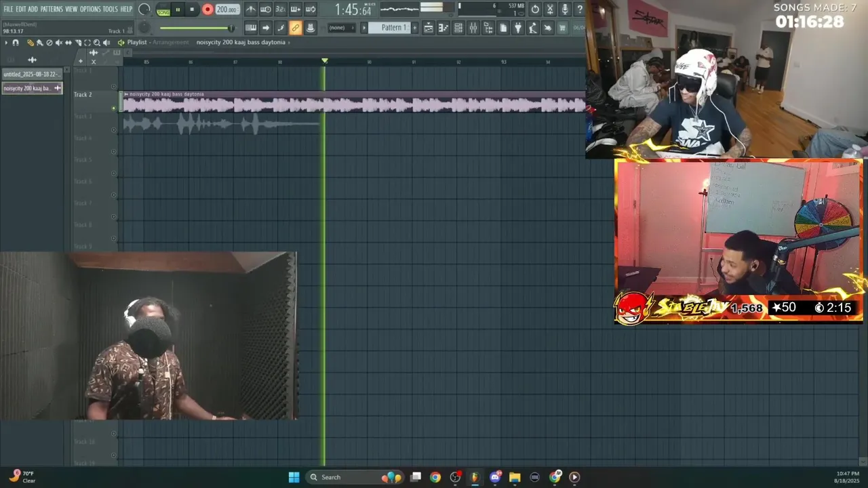Open the (none) snap selector dropdown
Image resolution: width=868 pixels, height=488 pixels.
pyautogui.click(x=342, y=28)
